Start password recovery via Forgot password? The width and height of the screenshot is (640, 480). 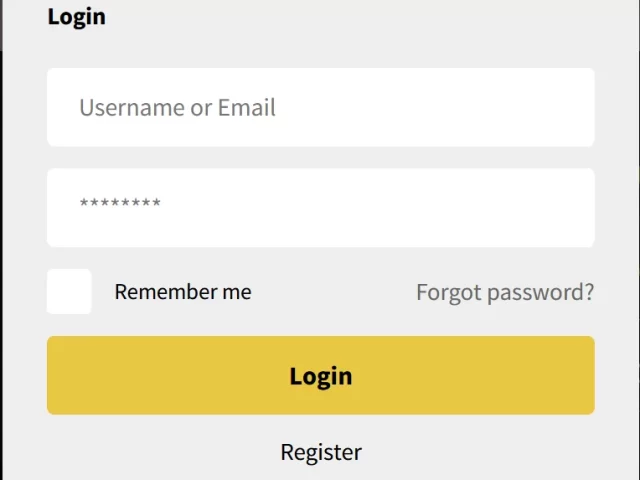(504, 292)
